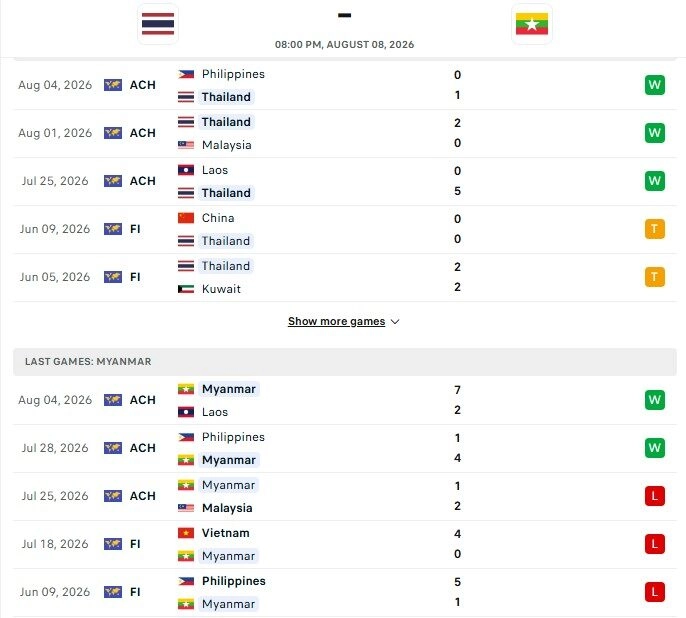Expand the Show more games chevron
The image size is (686, 618).
pos(395,322)
